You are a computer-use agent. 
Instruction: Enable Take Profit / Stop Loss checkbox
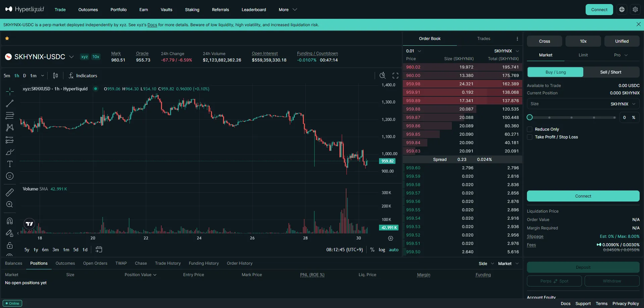[x=530, y=137]
